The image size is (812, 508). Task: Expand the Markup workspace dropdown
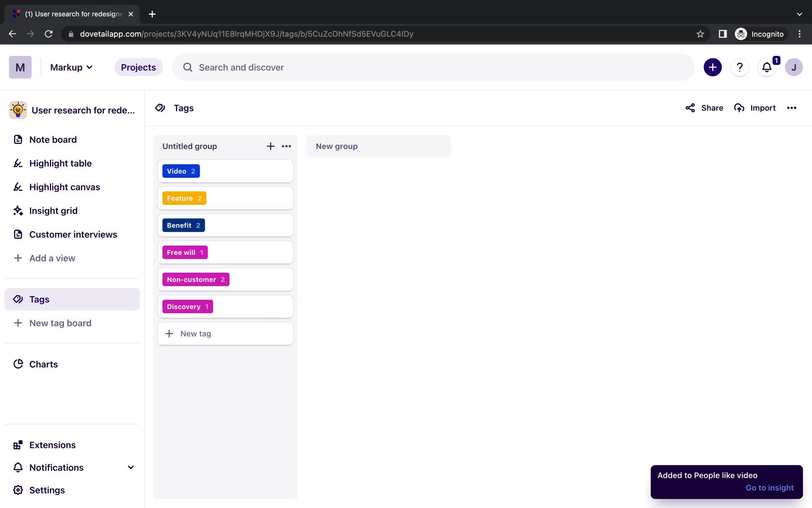pos(70,67)
